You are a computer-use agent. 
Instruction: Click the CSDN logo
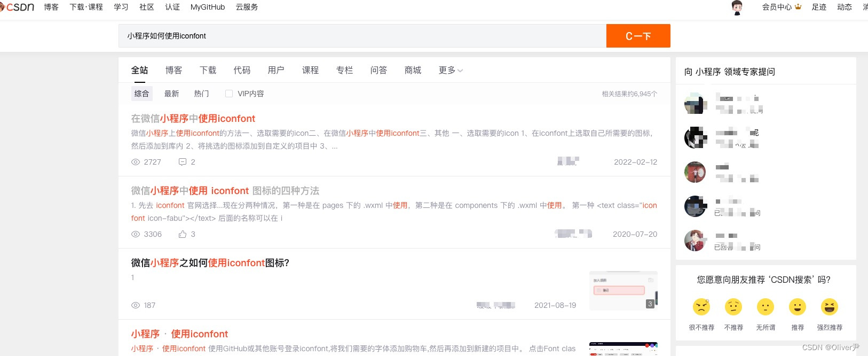pyautogui.click(x=17, y=7)
